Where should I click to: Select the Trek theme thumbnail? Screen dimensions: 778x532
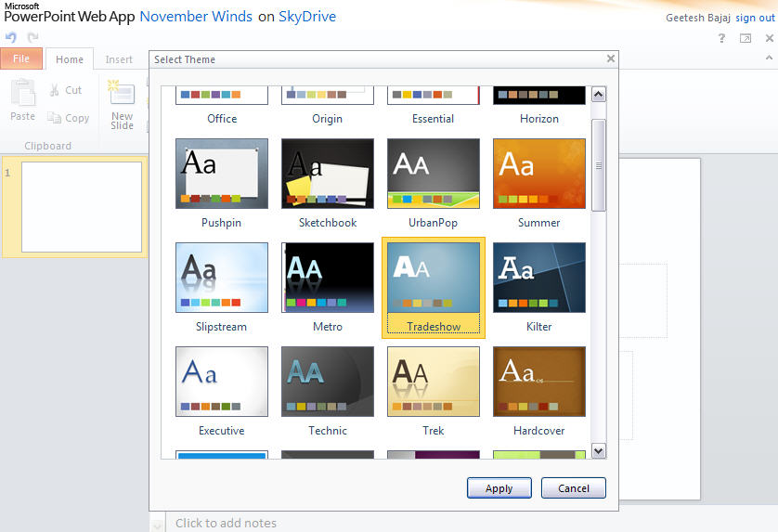[434, 382]
